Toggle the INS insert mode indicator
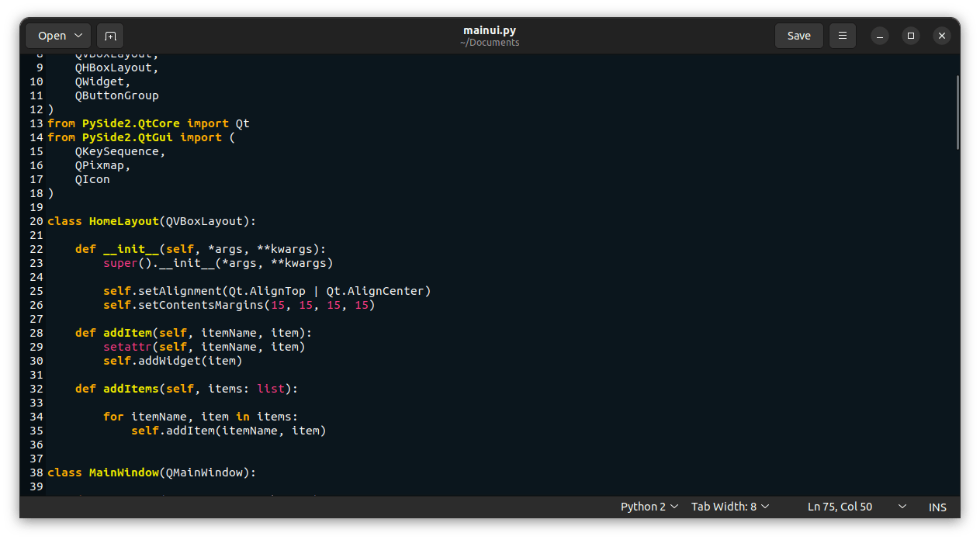The height and width of the screenshot is (540, 980). 937,507
